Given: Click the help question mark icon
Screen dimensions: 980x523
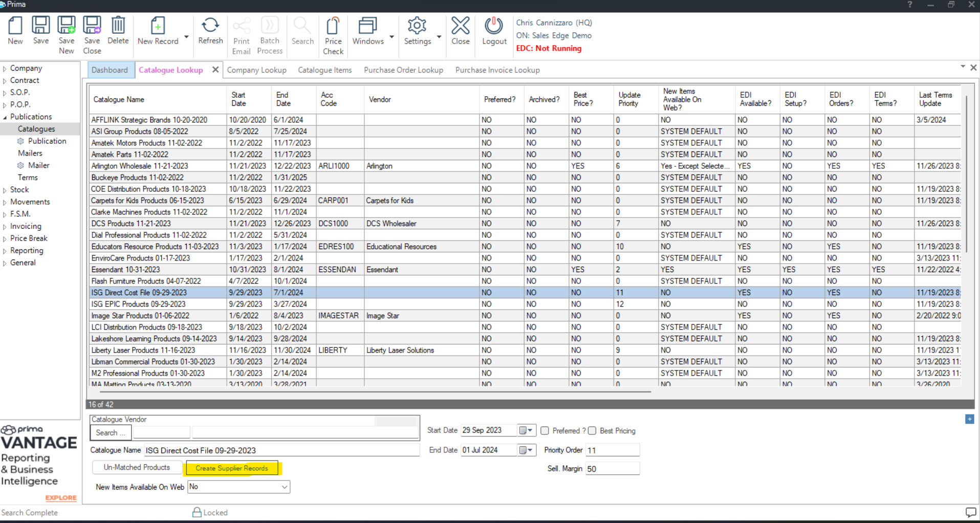Looking at the screenshot, I should pos(909,5).
